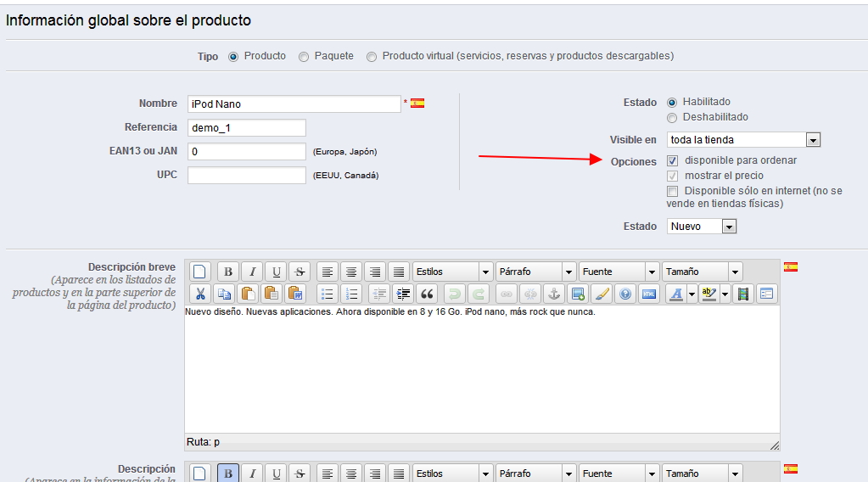
Task: Justify text in Descripción breve editor
Action: pos(399,272)
